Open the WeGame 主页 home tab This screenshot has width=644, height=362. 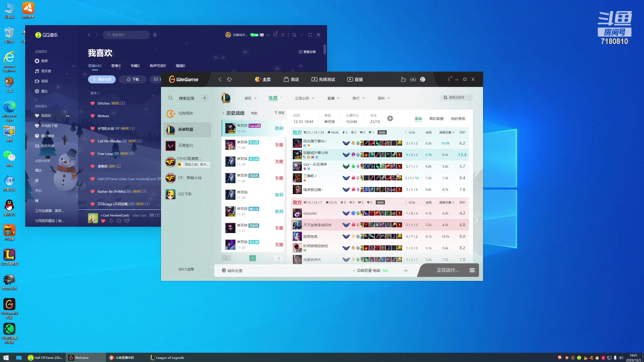point(263,79)
